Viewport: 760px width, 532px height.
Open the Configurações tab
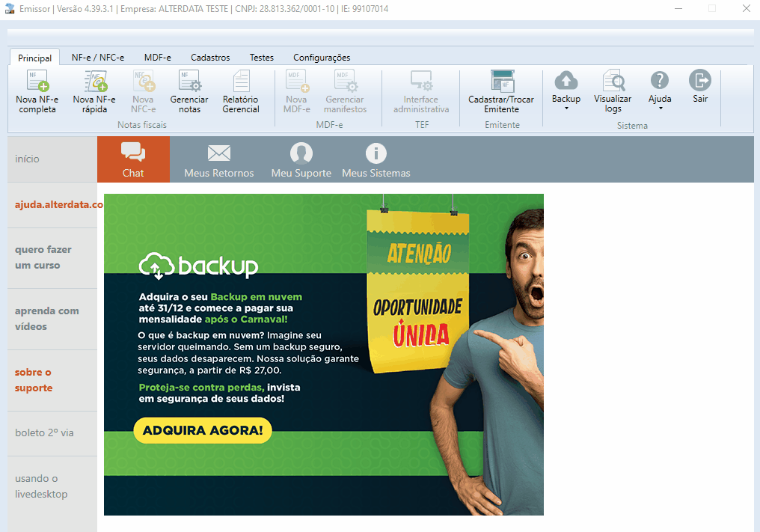322,57
